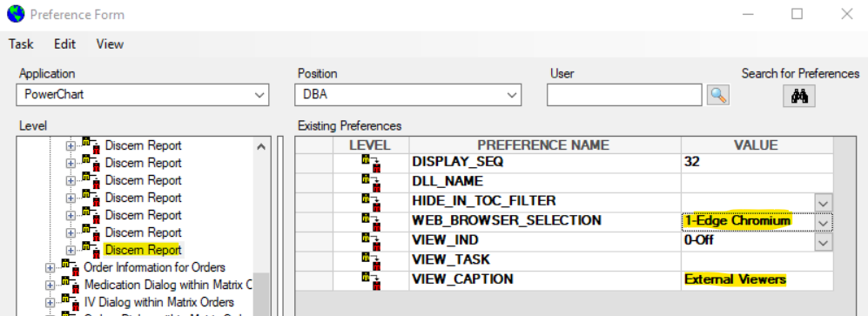
Task: Select the WEB_BROWSER_SELECTION preference name cell
Action: point(545,221)
